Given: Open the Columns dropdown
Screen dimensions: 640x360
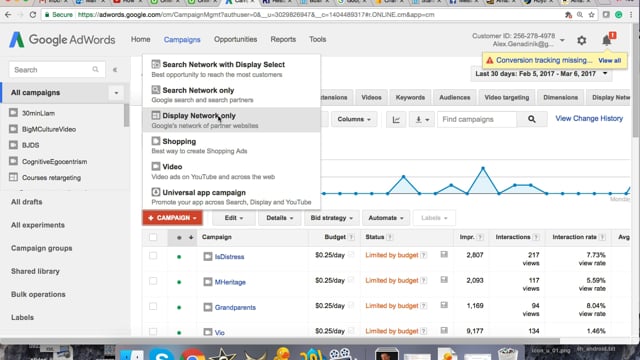Looking at the screenshot, I should (354, 119).
